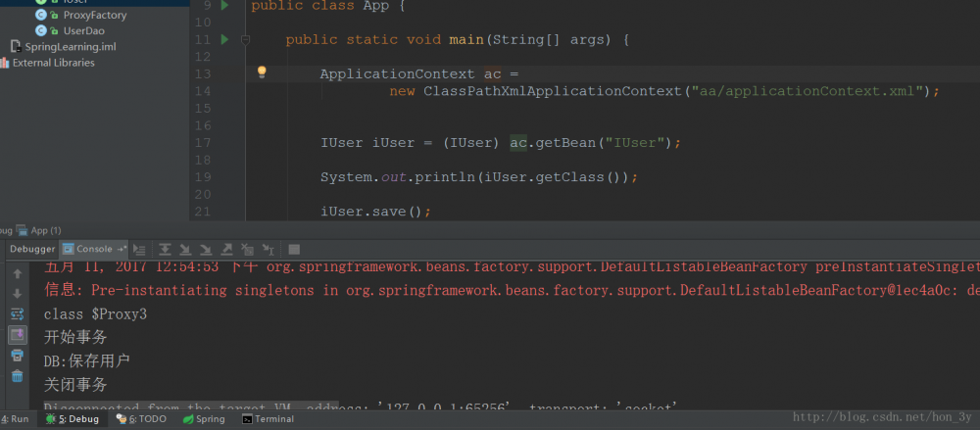Image resolution: width=980 pixels, height=430 pixels.
Task: Click the Step Into debug icon
Action: pyautogui.click(x=185, y=250)
